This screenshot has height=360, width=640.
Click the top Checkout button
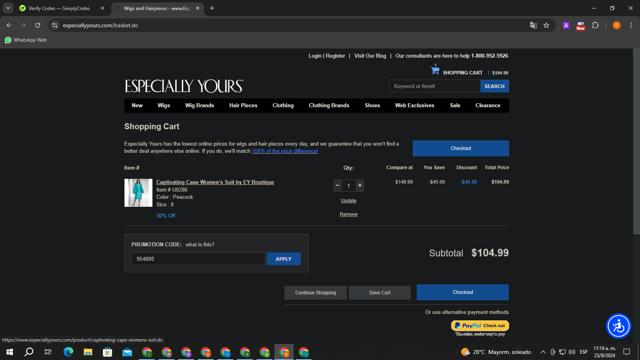(461, 148)
